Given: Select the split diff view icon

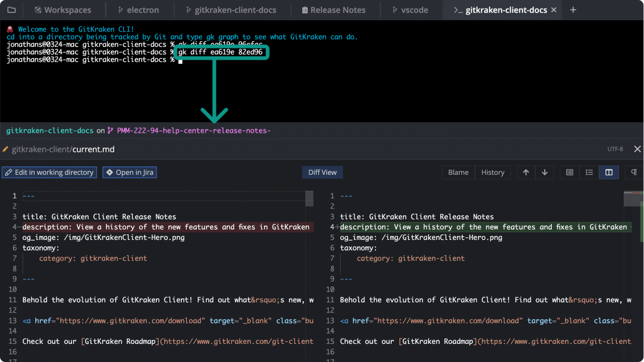Looking at the screenshot, I should 609,172.
